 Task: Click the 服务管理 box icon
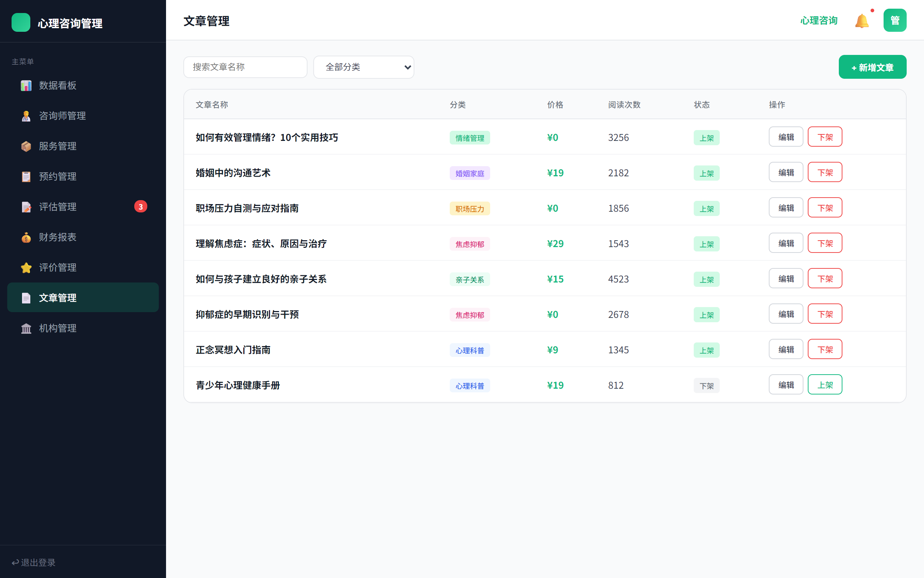[x=26, y=146]
